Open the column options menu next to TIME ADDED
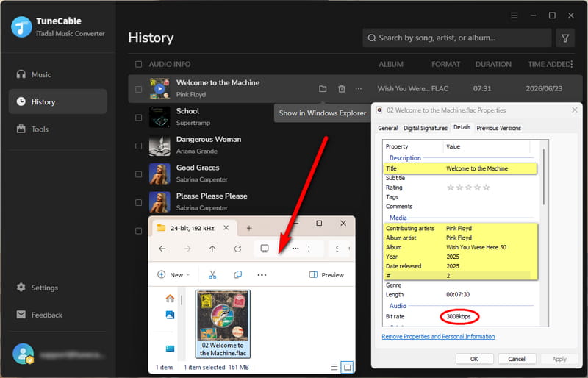Screen dimensions: 588x378 tap(572, 64)
